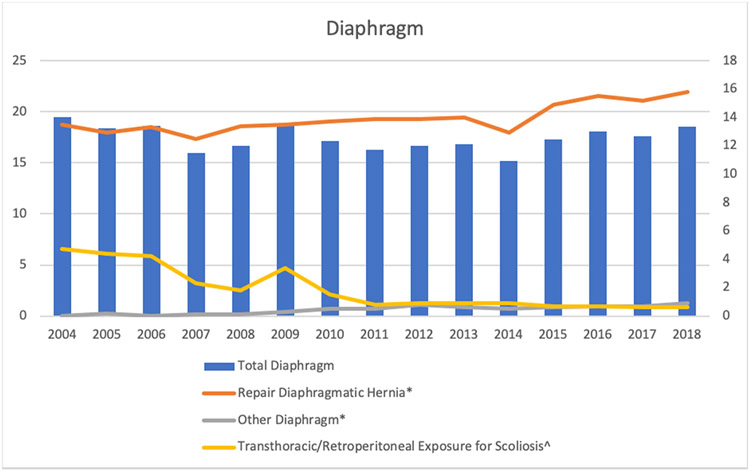Click the blue bar for 2018

pyautogui.click(x=687, y=221)
